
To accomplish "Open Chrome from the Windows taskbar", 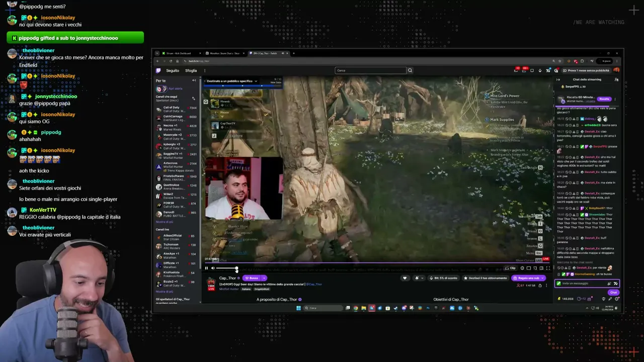I will (356, 308).
